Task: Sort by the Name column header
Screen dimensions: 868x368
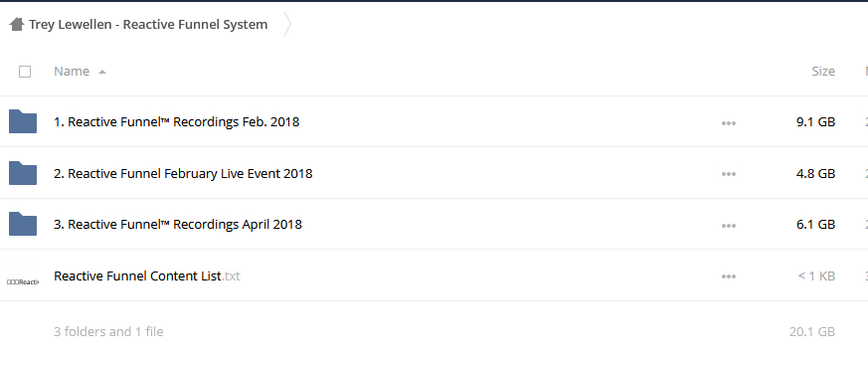Action: 72,71
